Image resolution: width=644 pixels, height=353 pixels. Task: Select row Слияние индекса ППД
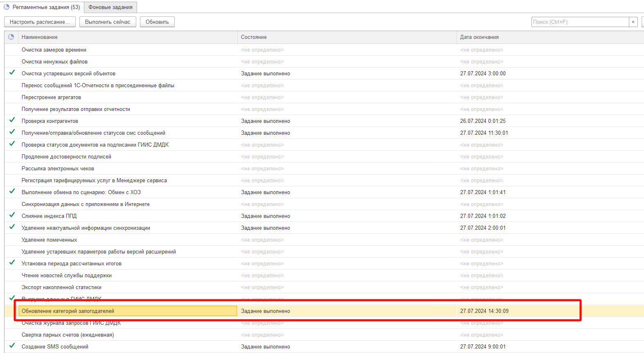click(324, 216)
